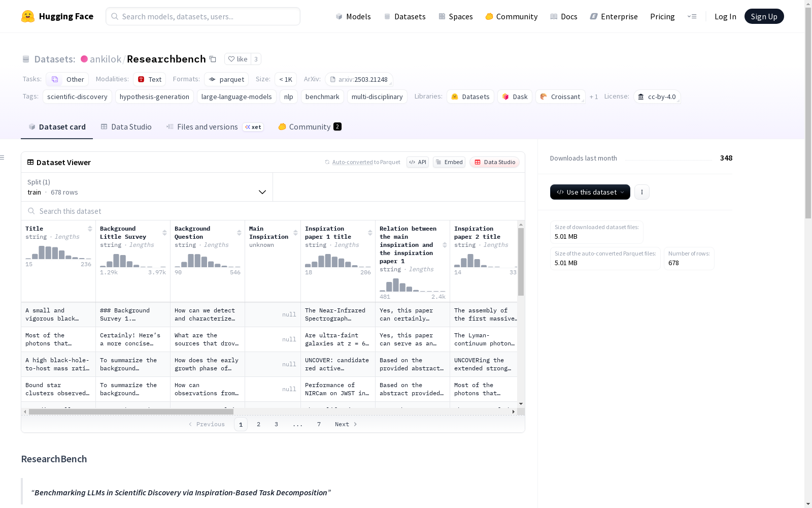Switch to the Dataset card tab
Screen dimensions: 812x508
pos(57,127)
